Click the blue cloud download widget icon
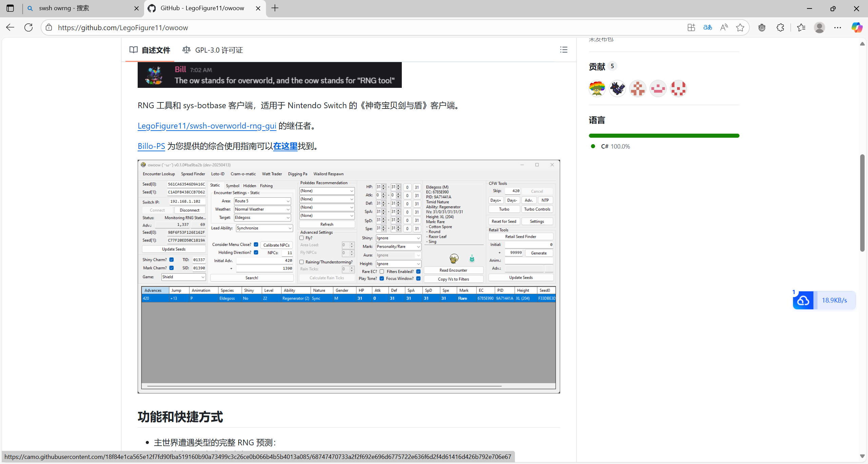This screenshot has height=464, width=868. click(x=803, y=300)
